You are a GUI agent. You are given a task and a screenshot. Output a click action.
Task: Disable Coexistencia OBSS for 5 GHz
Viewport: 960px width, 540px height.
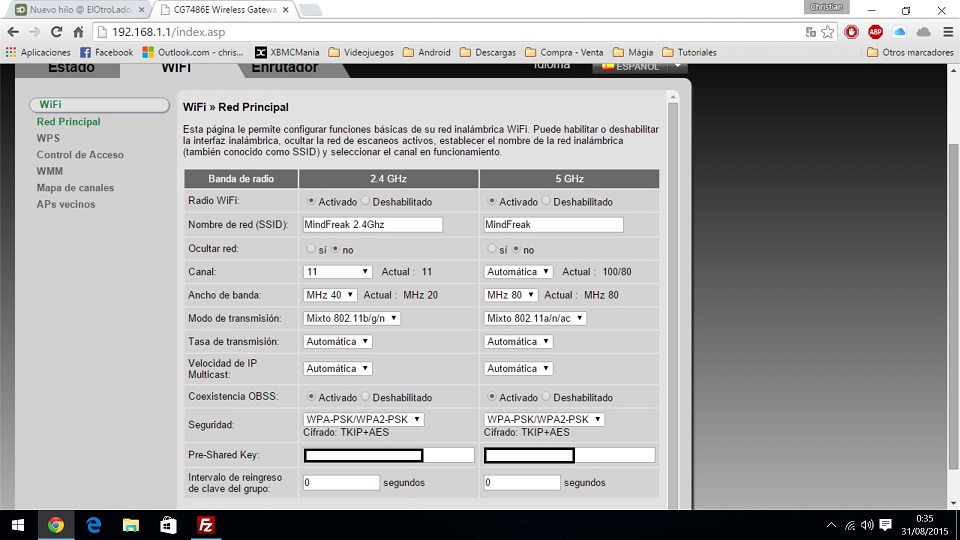pyautogui.click(x=546, y=397)
